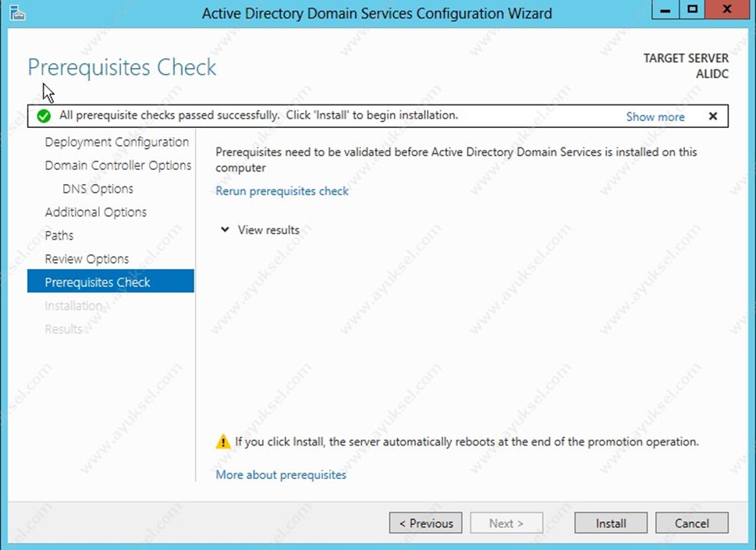Viewport: 756px width, 550px height.
Task: Click the reboot warning text about Install
Action: coord(467,442)
